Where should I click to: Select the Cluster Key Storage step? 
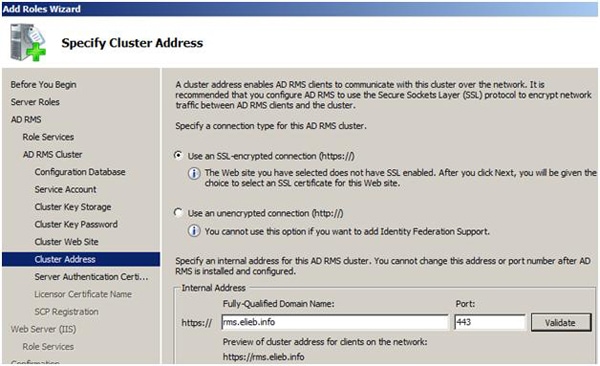coord(73,207)
